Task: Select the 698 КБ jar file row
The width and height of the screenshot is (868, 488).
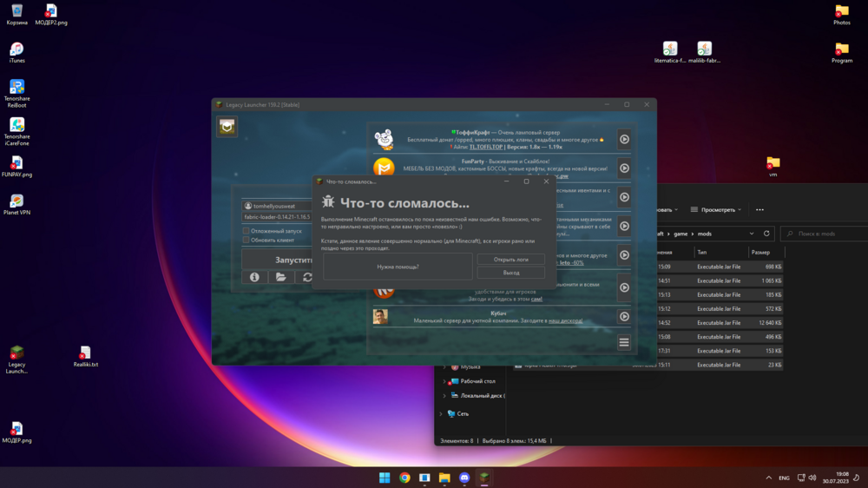Action: click(720, 267)
